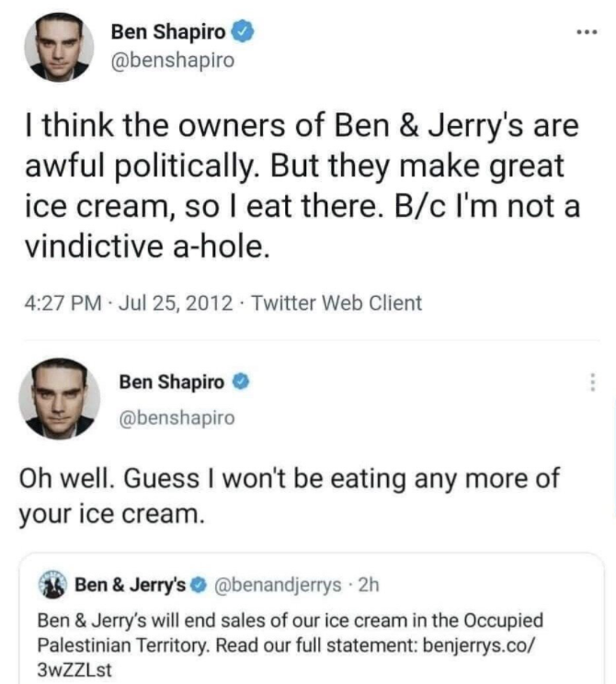616x684 pixels.
Task: Click the @benshapiro handle on first tweet
Action: 172,61
